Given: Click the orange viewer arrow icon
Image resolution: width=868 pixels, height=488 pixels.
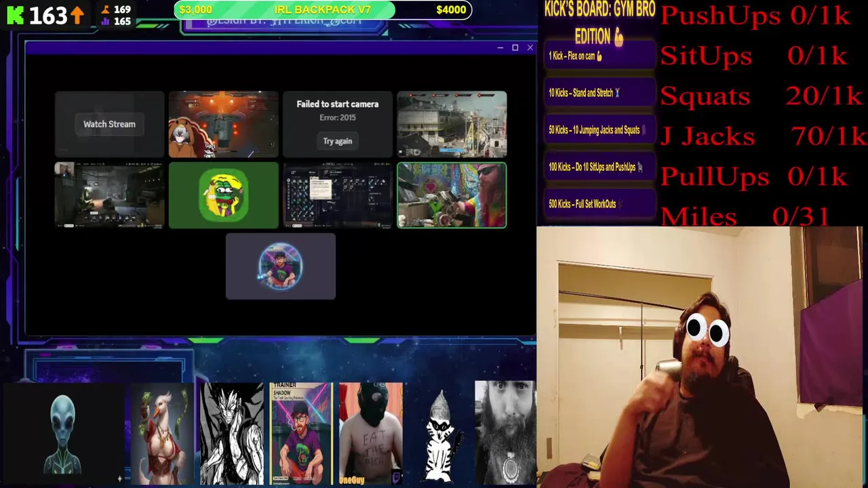Looking at the screenshot, I should pos(77,15).
